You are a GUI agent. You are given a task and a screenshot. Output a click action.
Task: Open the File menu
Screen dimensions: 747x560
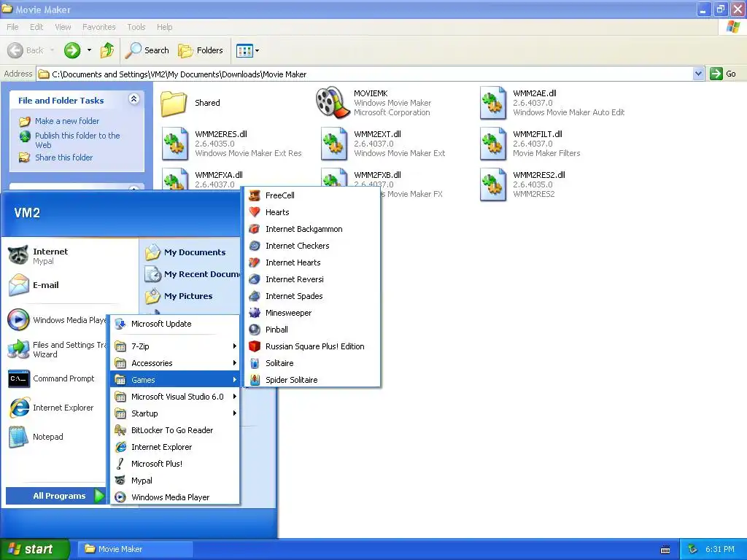(x=12, y=27)
